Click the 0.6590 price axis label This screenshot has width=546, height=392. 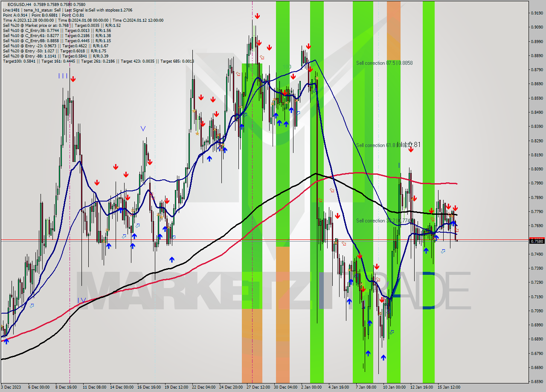pos(537,382)
